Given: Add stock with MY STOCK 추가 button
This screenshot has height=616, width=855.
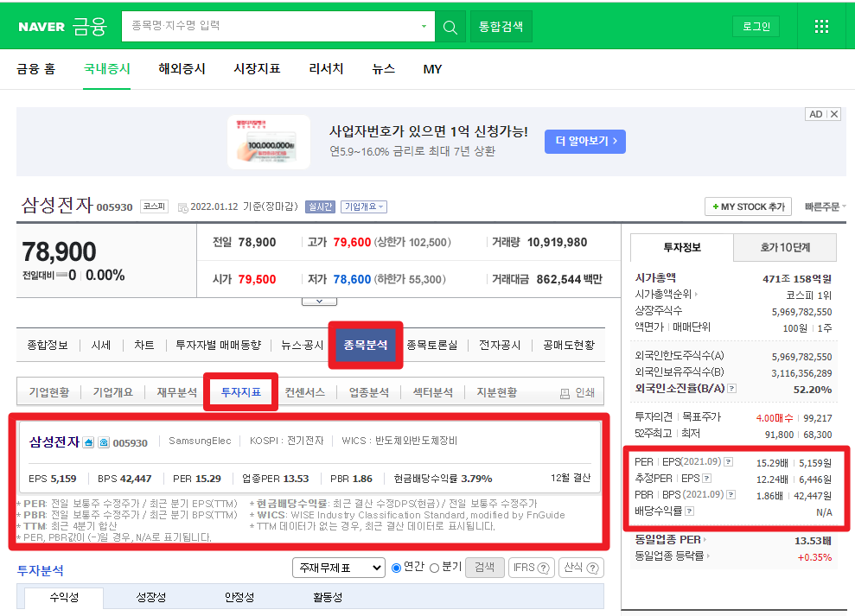Looking at the screenshot, I should pos(748,207).
